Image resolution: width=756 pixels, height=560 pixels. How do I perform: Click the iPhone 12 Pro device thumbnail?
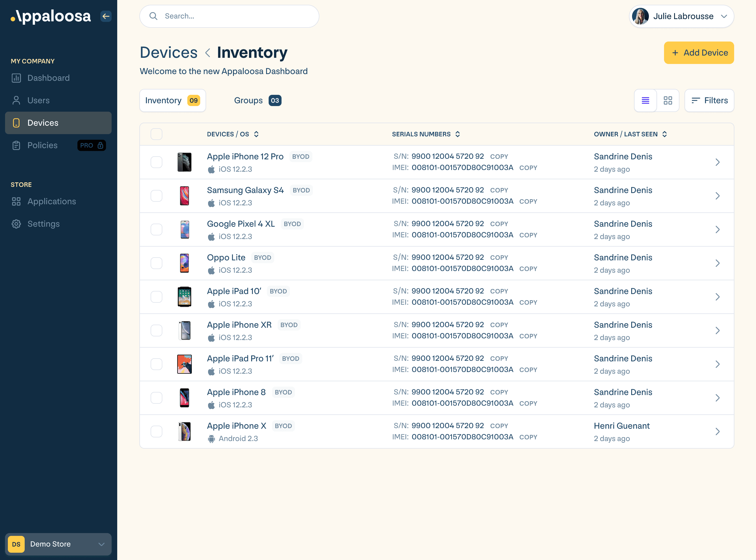point(185,162)
